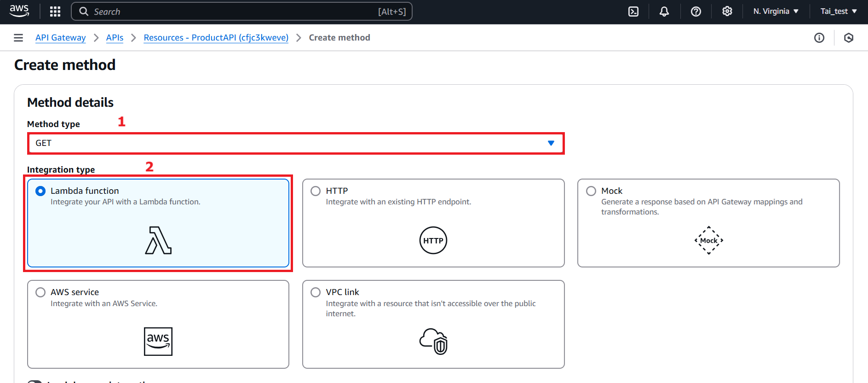
Task: Go to API Gateway breadcrumb link
Action: click(61, 38)
